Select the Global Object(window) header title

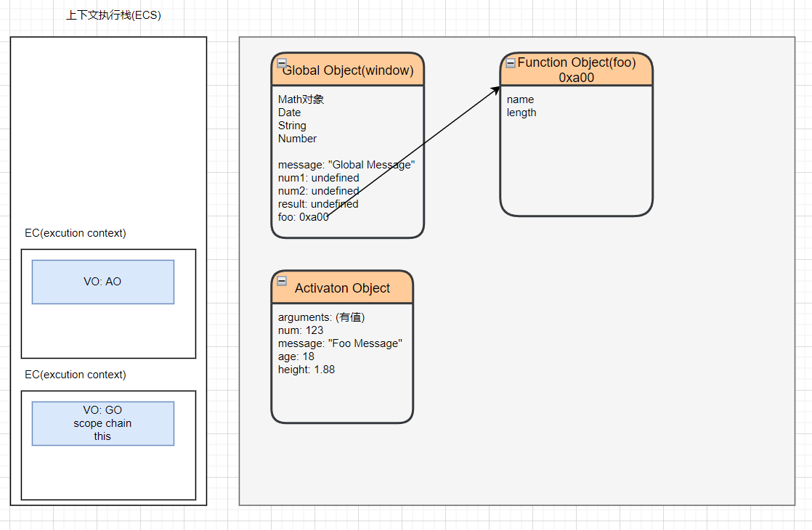point(349,71)
